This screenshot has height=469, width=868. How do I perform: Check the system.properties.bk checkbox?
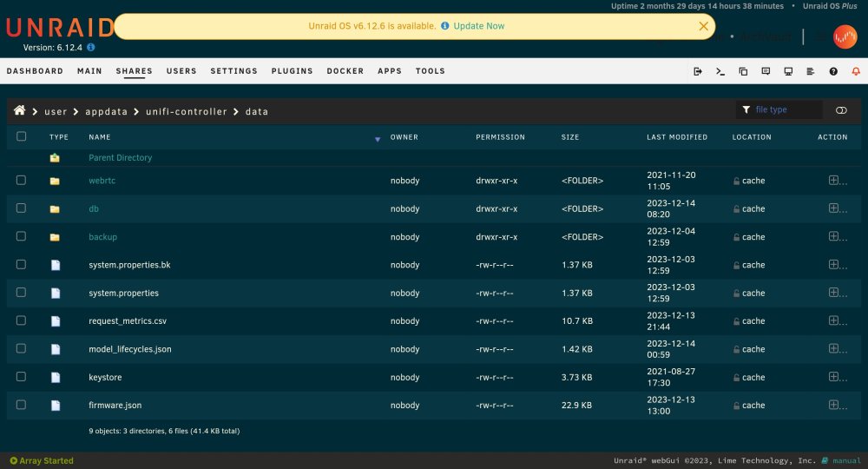(x=21, y=265)
